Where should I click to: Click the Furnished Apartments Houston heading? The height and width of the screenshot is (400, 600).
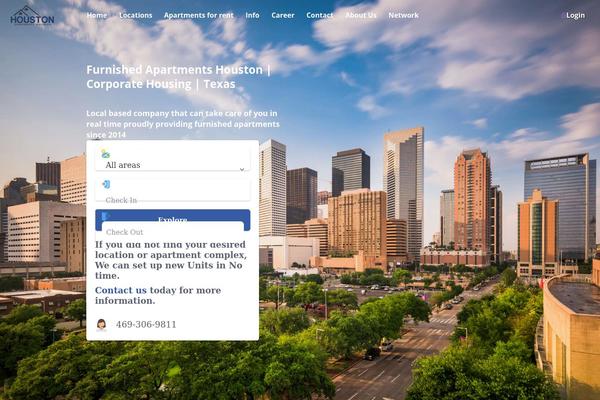[x=179, y=77]
